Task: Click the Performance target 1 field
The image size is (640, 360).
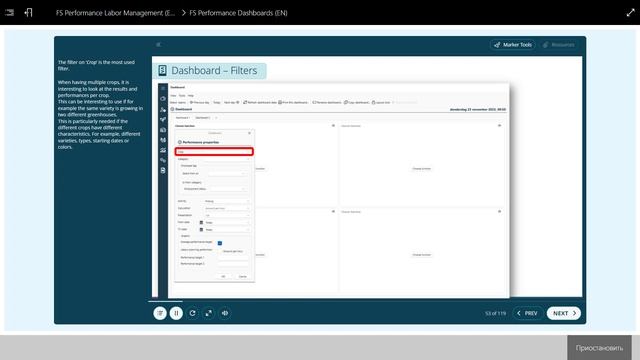Action: click(x=232, y=258)
